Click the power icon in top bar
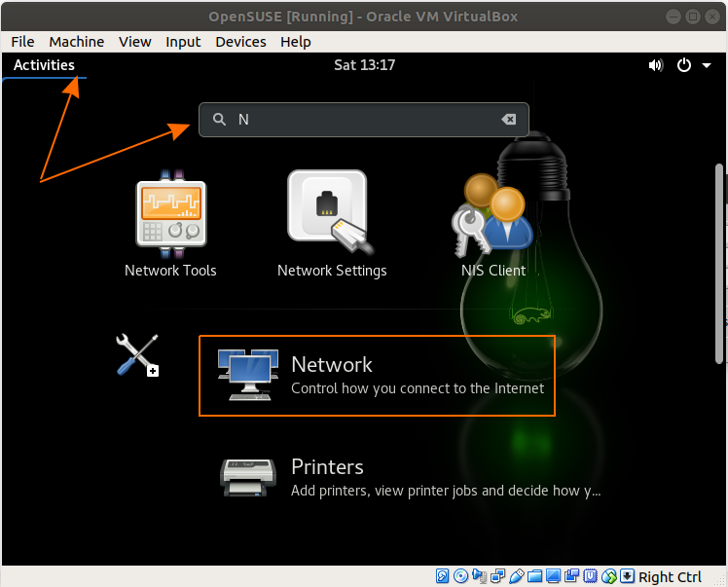Image resolution: width=728 pixels, height=587 pixels. coord(684,65)
